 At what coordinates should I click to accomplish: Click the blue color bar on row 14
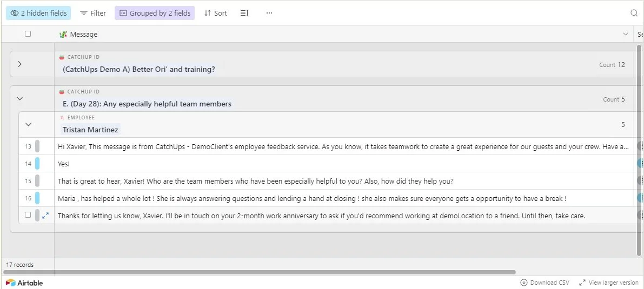pos(37,164)
